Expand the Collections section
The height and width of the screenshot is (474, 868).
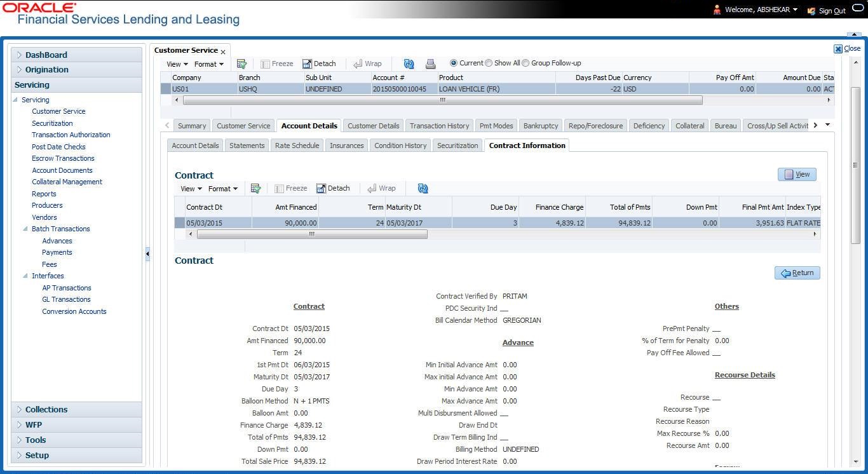[x=76, y=409]
